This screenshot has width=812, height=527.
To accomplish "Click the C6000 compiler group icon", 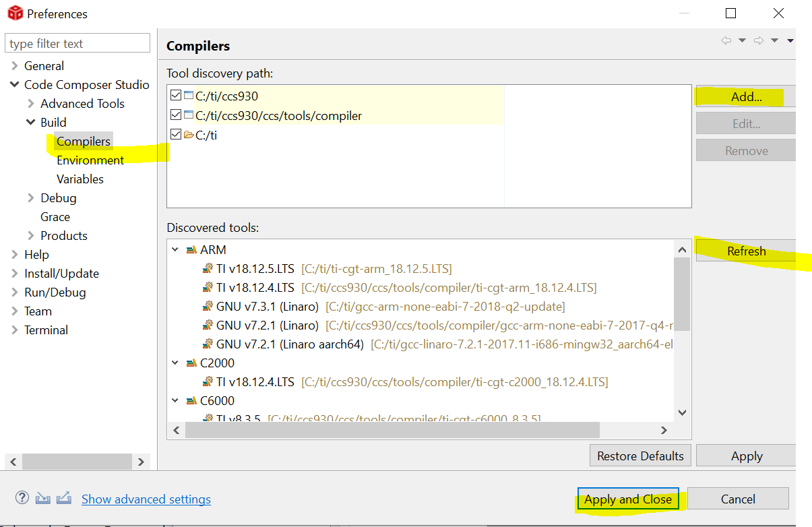I will [x=191, y=401].
